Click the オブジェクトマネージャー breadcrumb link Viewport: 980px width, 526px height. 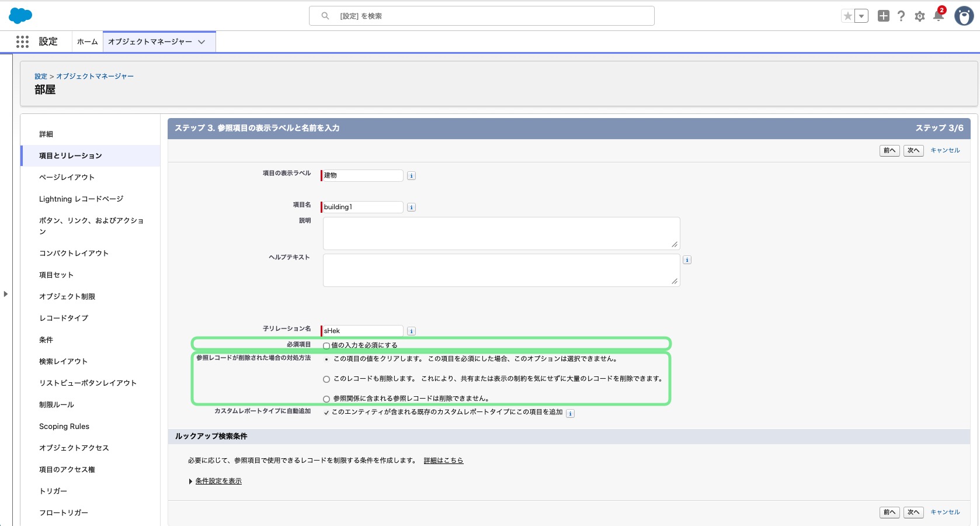coord(95,77)
